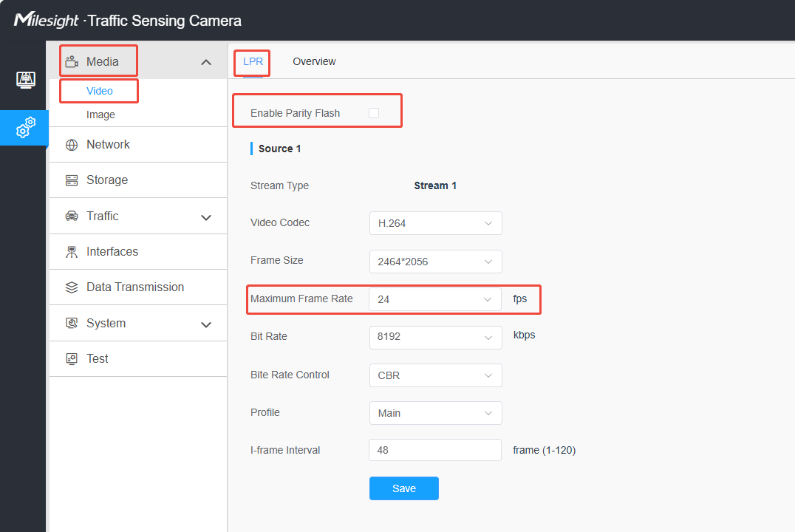Open the Frame Size dropdown

point(435,262)
